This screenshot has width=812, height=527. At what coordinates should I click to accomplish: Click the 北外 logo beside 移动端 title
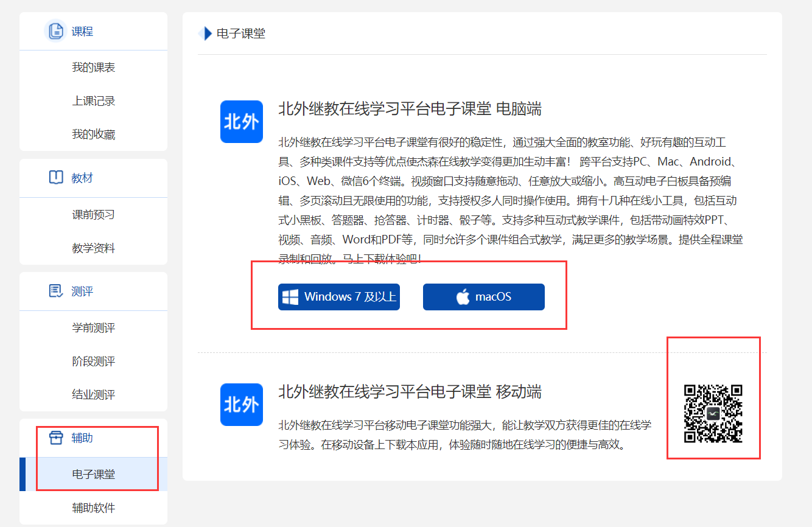pyautogui.click(x=242, y=405)
